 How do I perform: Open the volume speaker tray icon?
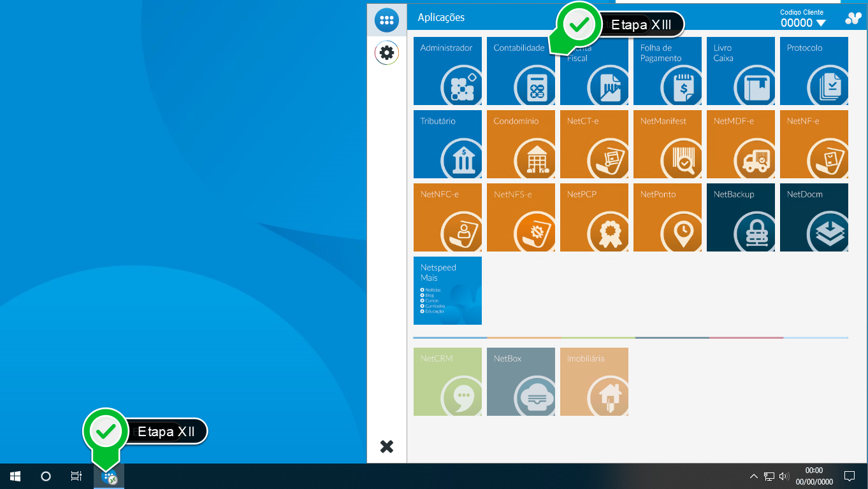(785, 476)
